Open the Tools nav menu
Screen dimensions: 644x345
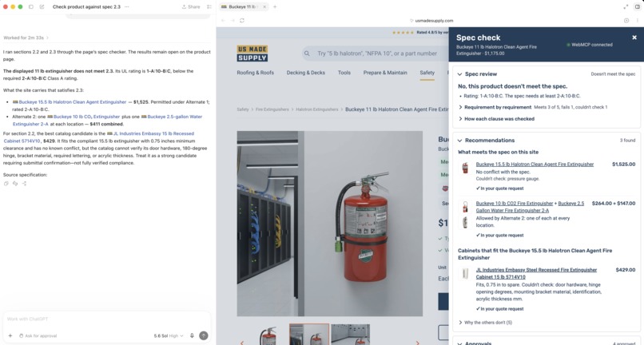[344, 73]
